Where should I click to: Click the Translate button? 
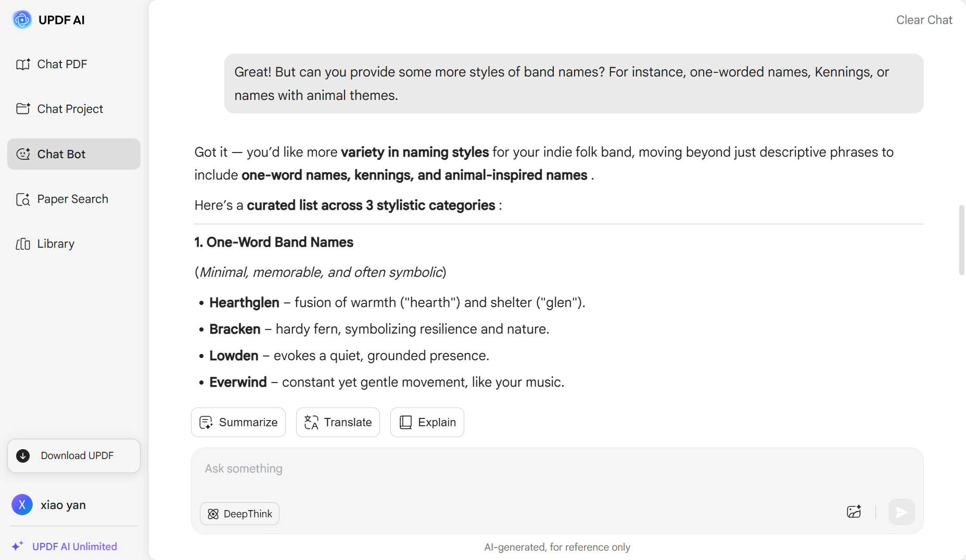[x=338, y=422]
